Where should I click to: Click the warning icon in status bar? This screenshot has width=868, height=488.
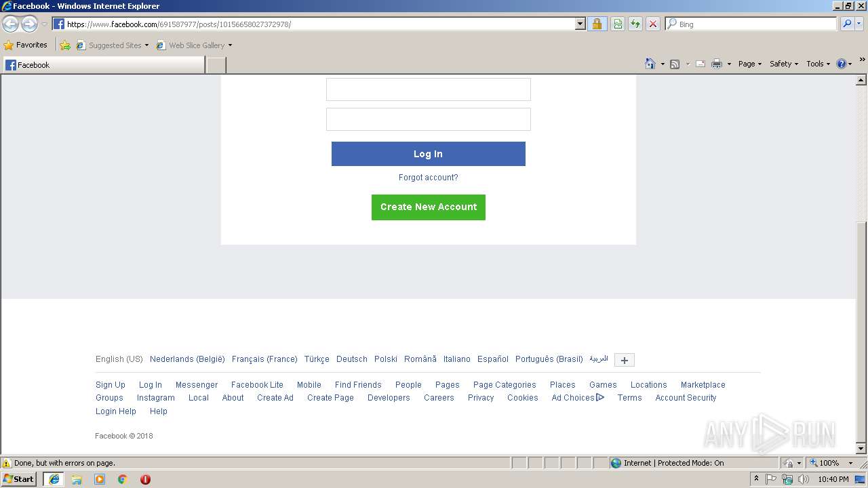(x=7, y=464)
